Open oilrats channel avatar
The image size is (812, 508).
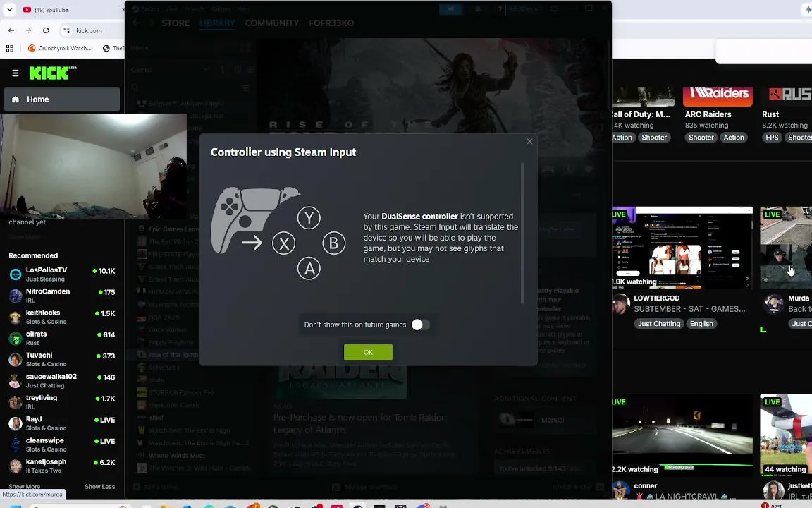[16, 338]
